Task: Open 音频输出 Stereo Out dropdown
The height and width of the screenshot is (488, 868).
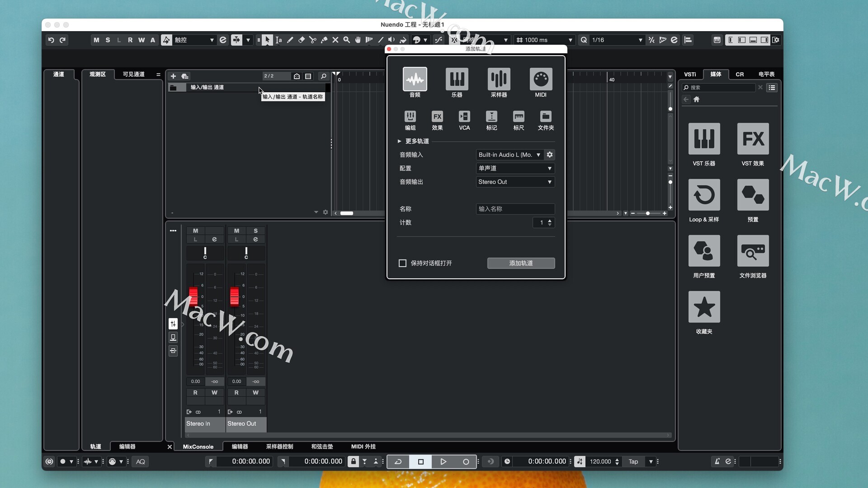Action: tap(515, 182)
